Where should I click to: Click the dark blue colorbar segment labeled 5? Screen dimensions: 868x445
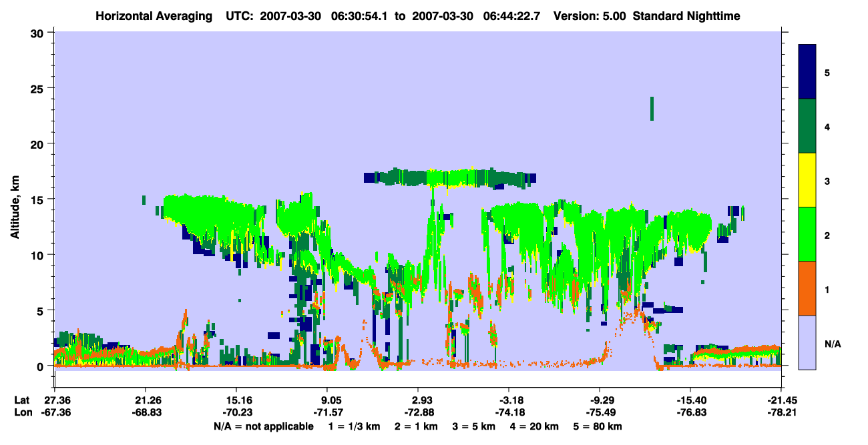click(x=807, y=71)
